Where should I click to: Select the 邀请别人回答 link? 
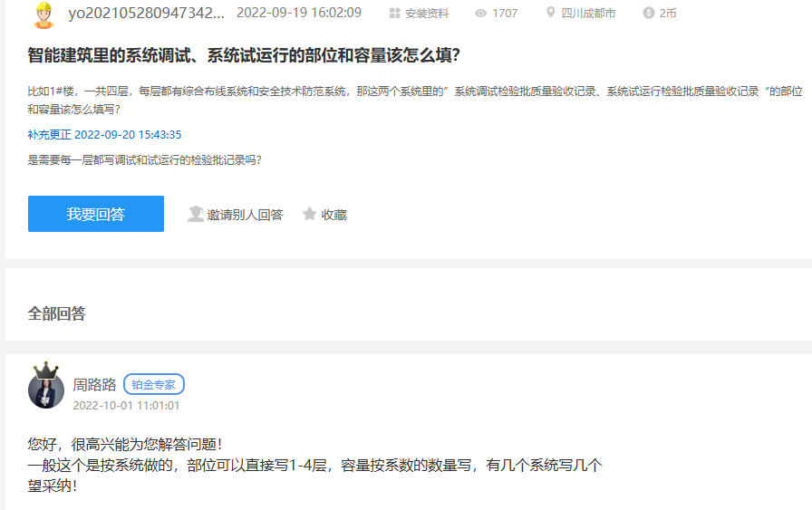pos(245,215)
